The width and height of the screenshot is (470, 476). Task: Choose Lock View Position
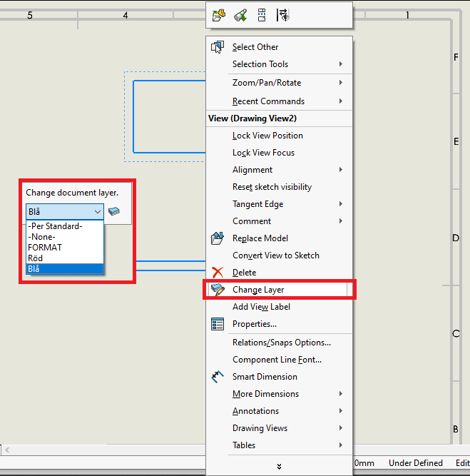click(x=267, y=136)
